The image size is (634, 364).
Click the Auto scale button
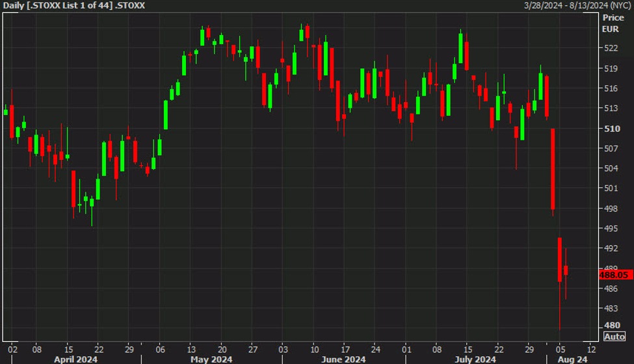[x=614, y=337]
